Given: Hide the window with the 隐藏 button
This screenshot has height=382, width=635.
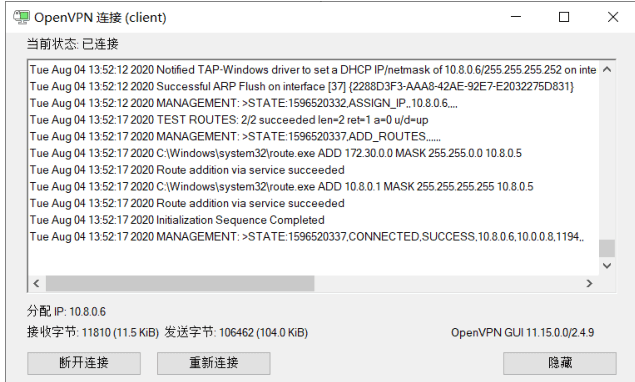Looking at the screenshot, I should pos(560,363).
